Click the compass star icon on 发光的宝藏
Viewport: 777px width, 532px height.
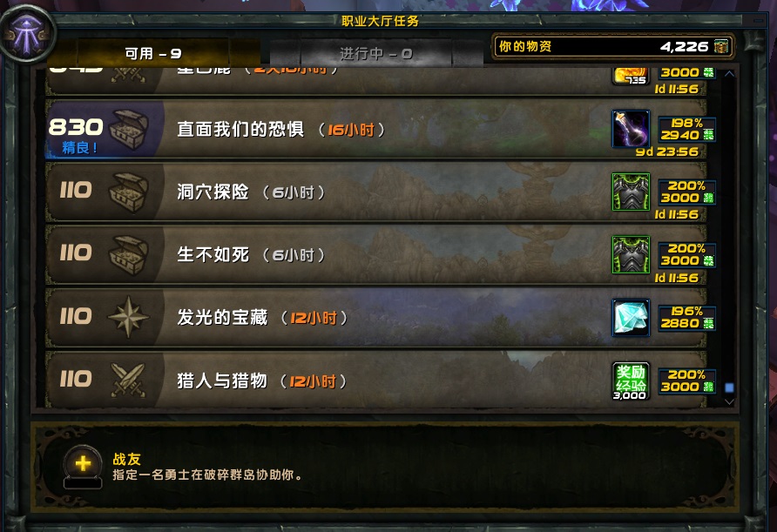pyautogui.click(x=128, y=318)
